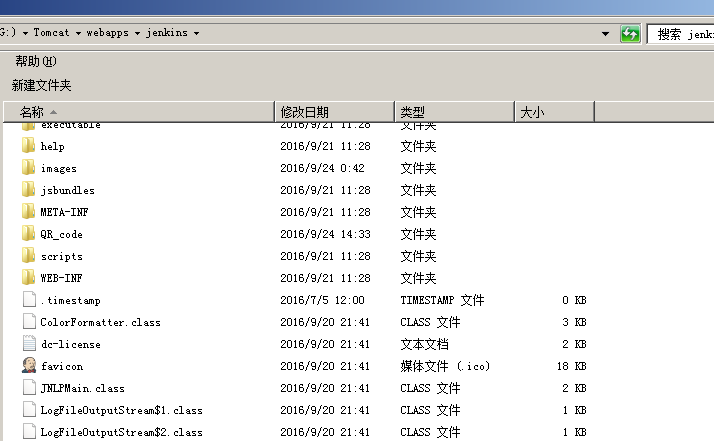714x441 pixels.
Task: Select the scripts folder name
Action: (61, 256)
